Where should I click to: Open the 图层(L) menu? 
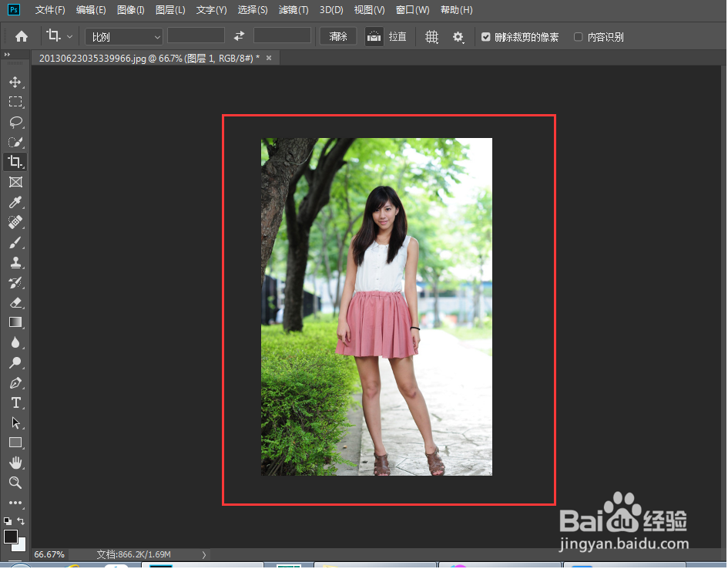point(170,10)
